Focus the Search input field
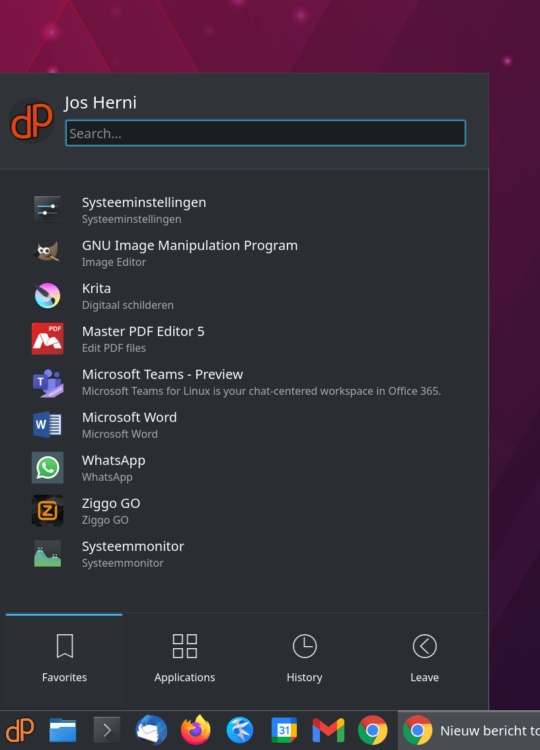 [x=265, y=133]
